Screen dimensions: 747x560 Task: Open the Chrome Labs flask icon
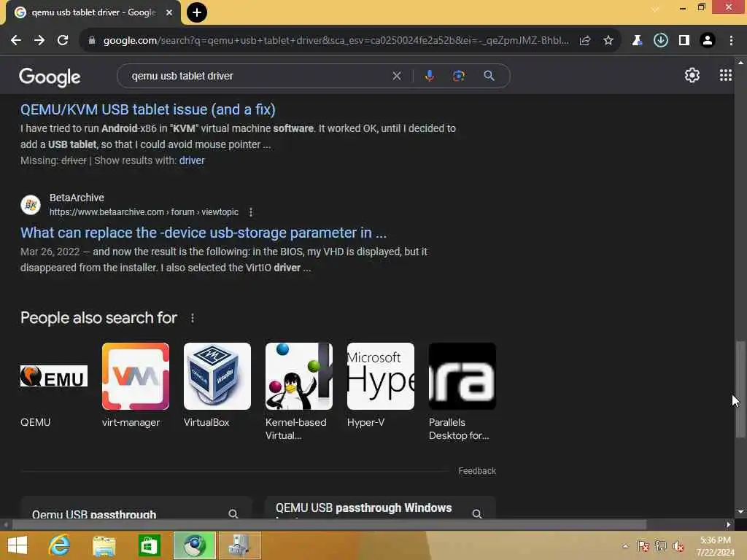click(637, 41)
